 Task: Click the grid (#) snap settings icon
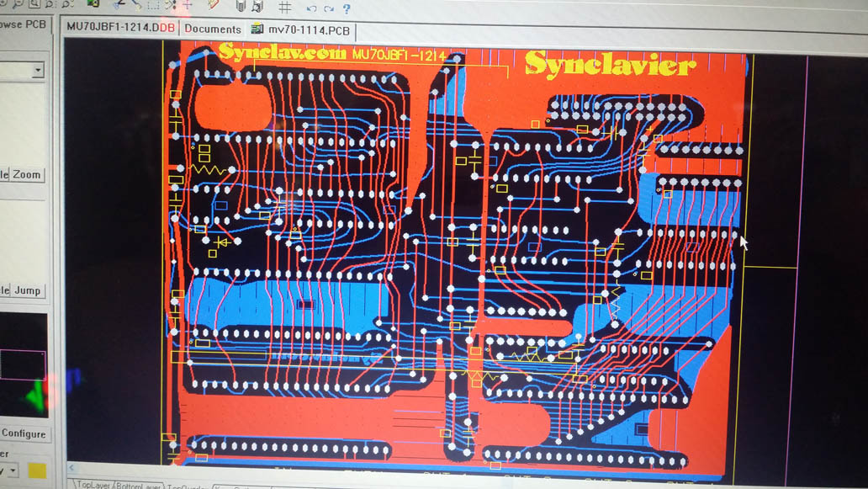tap(284, 7)
